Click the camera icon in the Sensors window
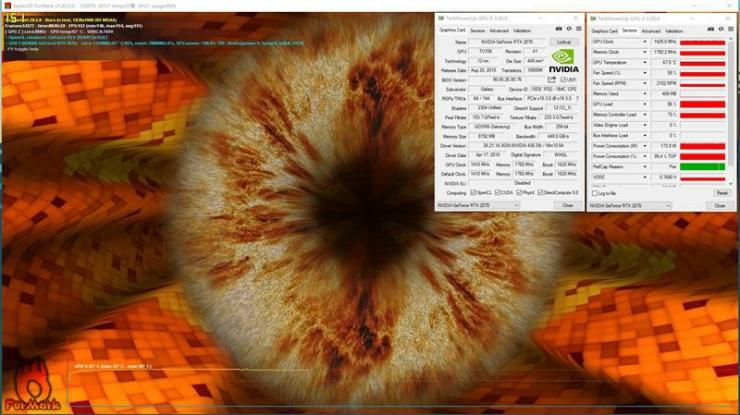740x415 pixels. (x=711, y=30)
